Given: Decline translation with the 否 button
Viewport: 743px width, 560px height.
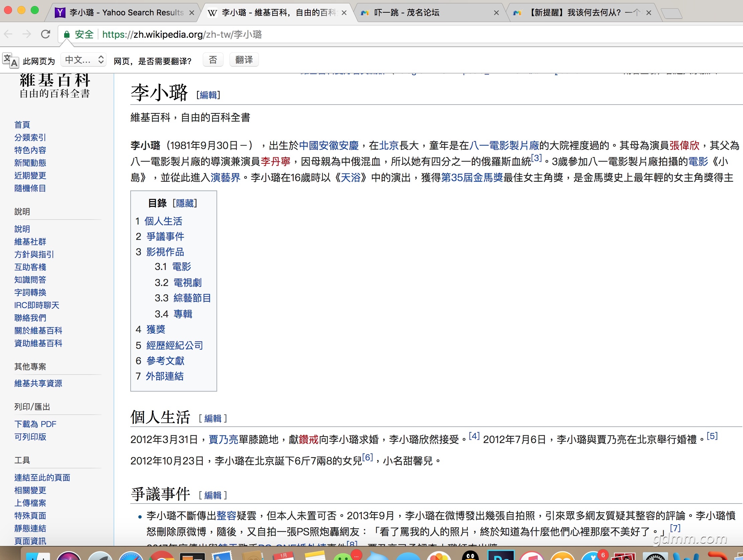Looking at the screenshot, I should coord(213,60).
